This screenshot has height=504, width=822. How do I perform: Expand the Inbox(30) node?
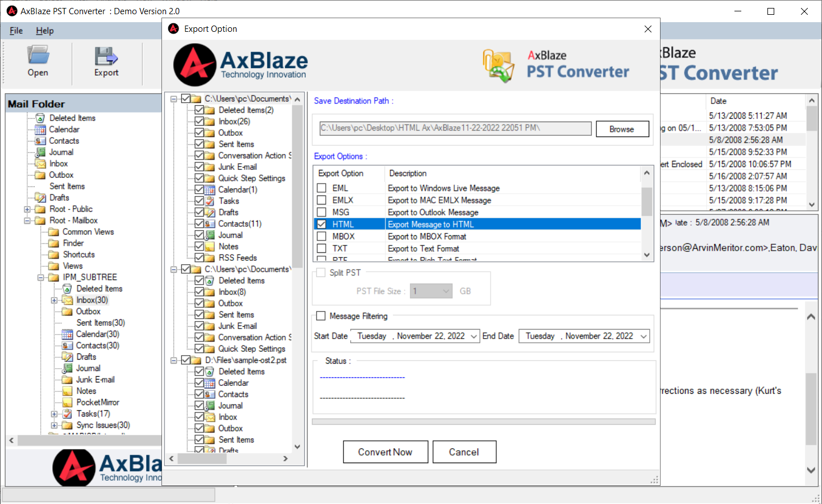click(x=54, y=300)
